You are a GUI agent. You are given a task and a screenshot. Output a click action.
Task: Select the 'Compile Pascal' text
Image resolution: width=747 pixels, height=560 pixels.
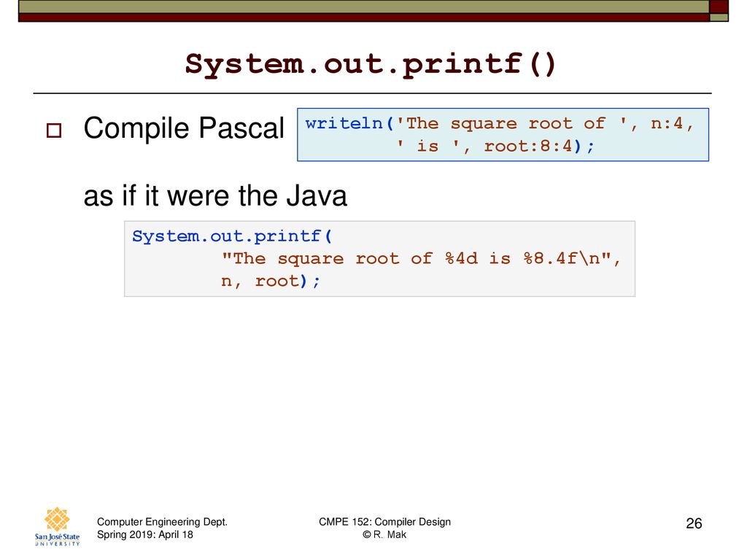point(184,128)
